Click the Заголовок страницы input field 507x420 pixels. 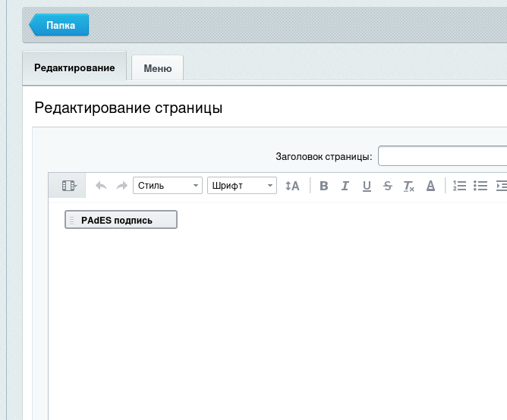coord(442,156)
